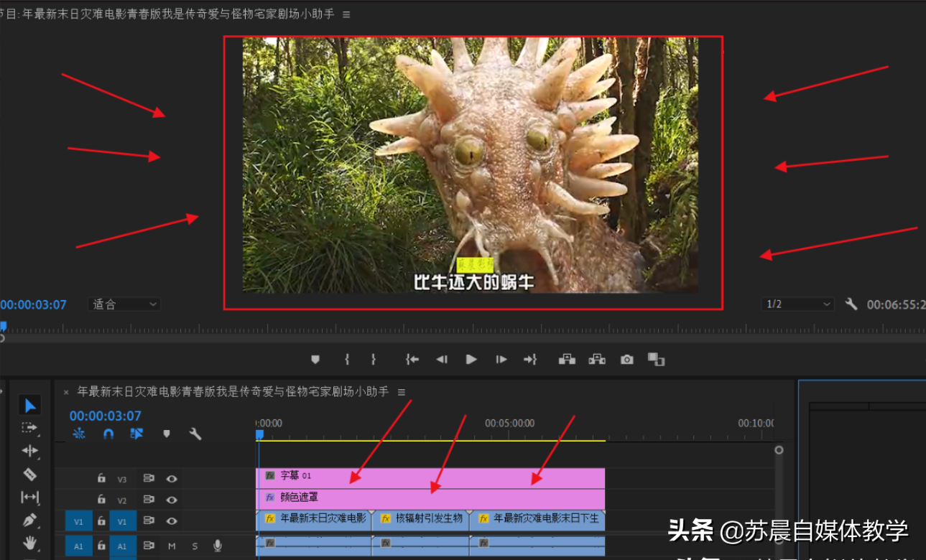This screenshot has width=926, height=560.
Task: Add marker in Program monitor transport
Action: click(x=315, y=360)
